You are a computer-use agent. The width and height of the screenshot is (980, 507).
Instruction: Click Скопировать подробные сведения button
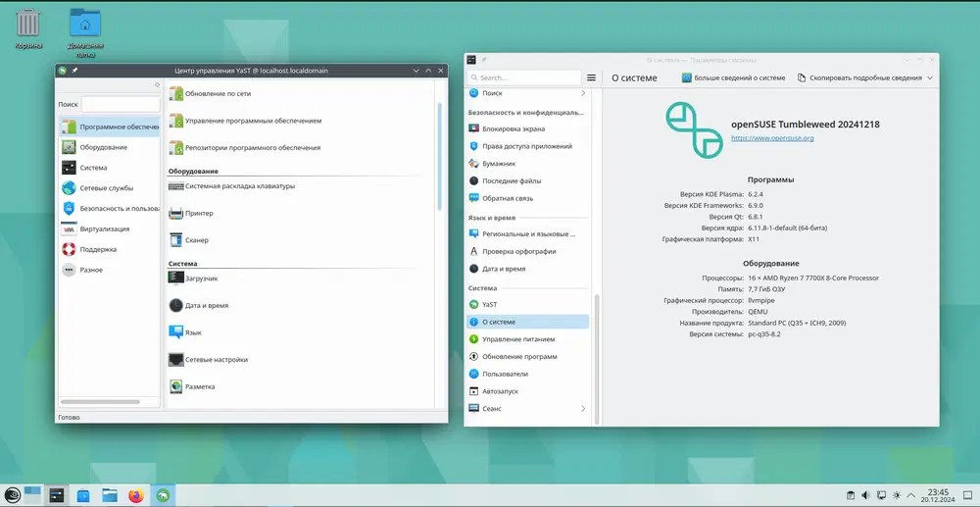(x=859, y=78)
